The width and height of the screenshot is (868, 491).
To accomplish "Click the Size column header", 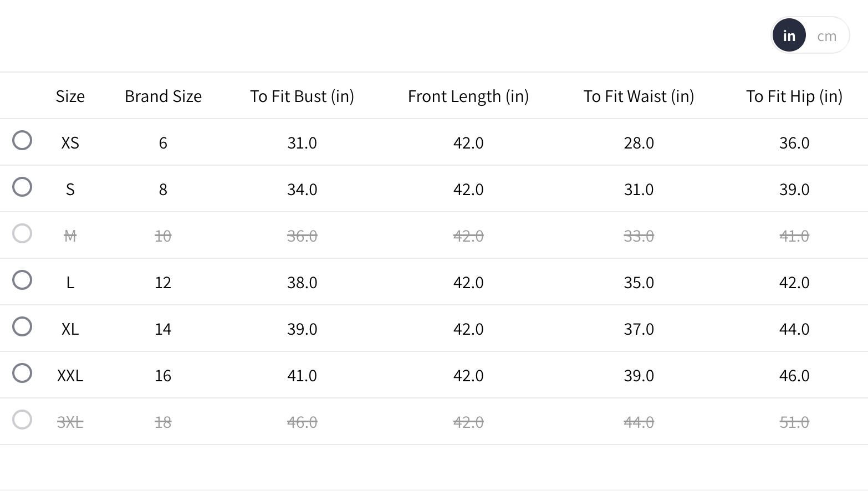I will [x=70, y=96].
